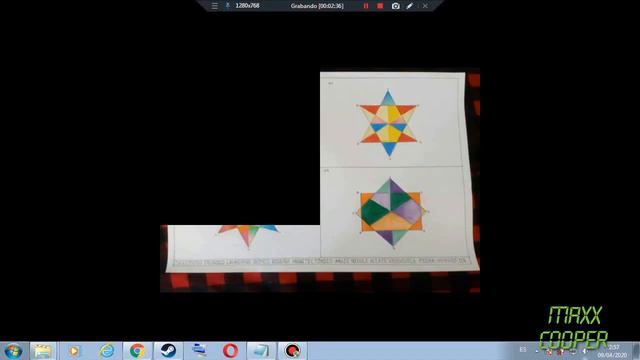The image size is (640, 360).
Task: Open File Explorer from the taskbar
Action: coord(42,351)
